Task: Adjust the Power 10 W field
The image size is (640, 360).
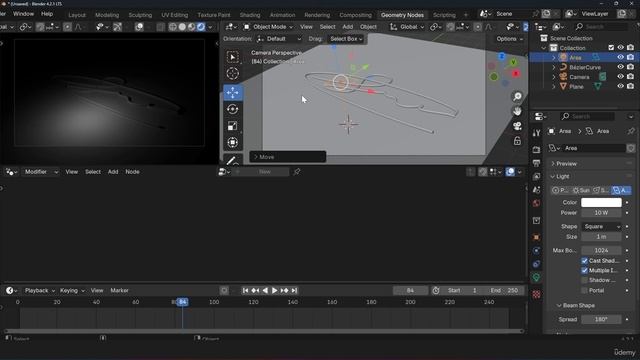Action: (601, 213)
